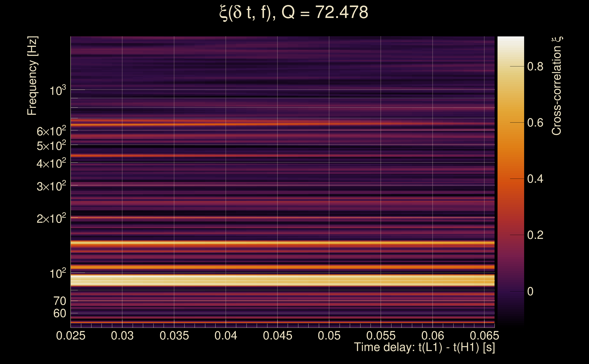Viewport: 589px width, 364px height.
Task: Click the 0.03 x-axis tick label
Action: pyautogui.click(x=122, y=336)
